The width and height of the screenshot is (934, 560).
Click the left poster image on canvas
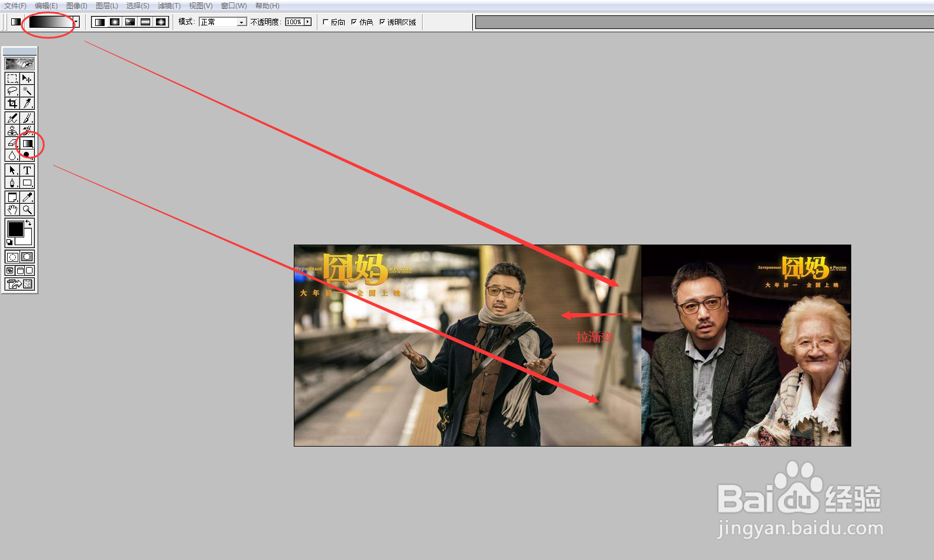point(468,346)
